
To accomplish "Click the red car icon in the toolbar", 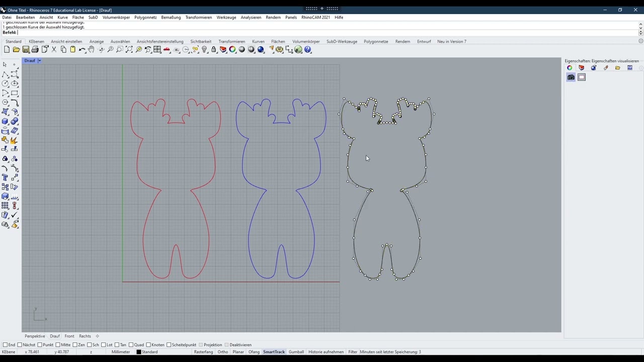I will (x=167, y=50).
